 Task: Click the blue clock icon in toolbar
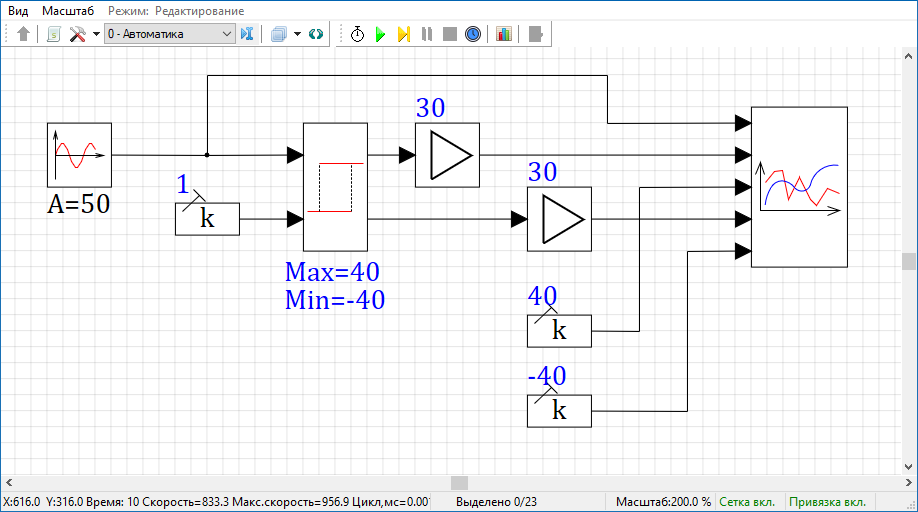(x=473, y=34)
